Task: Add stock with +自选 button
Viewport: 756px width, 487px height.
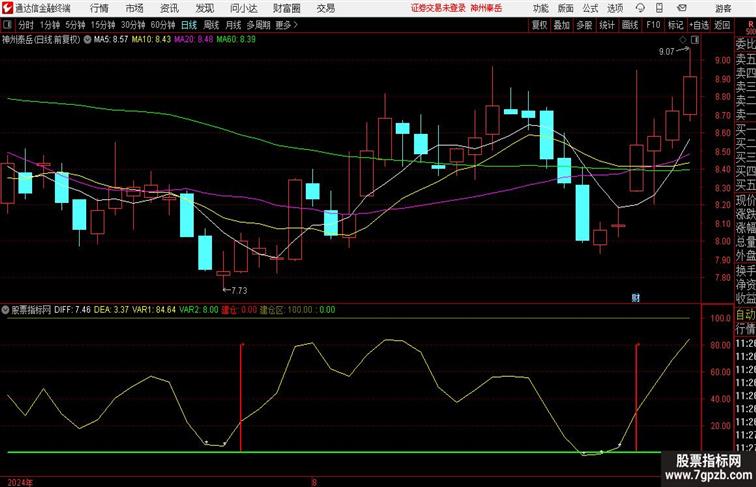Action: [x=699, y=25]
